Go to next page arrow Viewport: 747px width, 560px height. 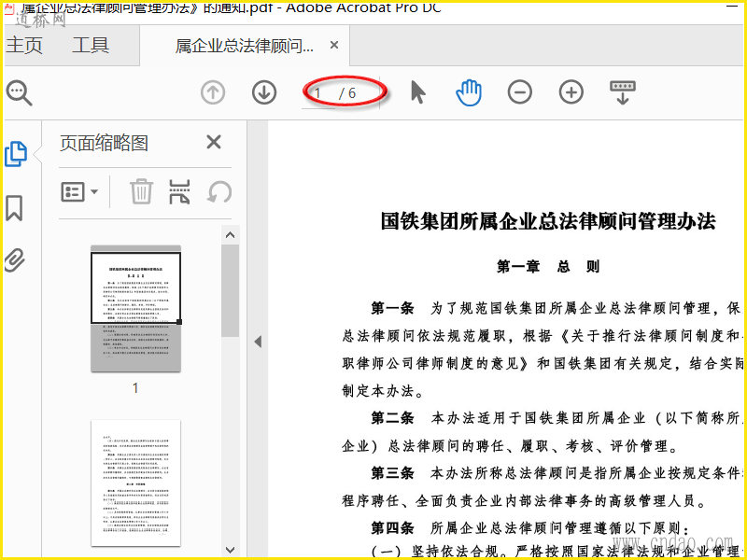coord(264,92)
